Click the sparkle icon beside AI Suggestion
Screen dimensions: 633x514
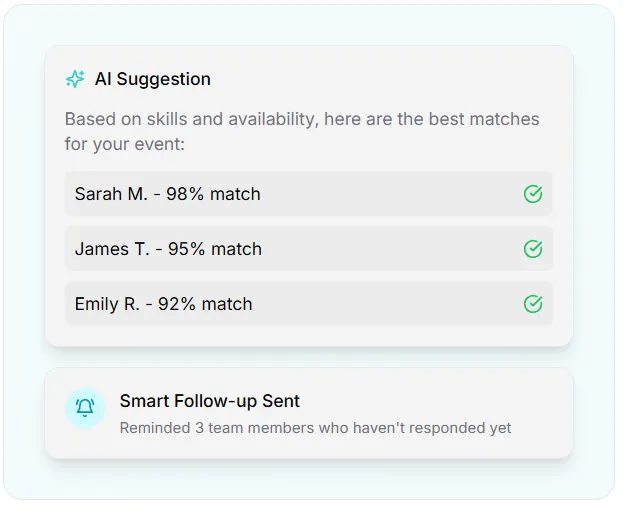tap(75, 79)
